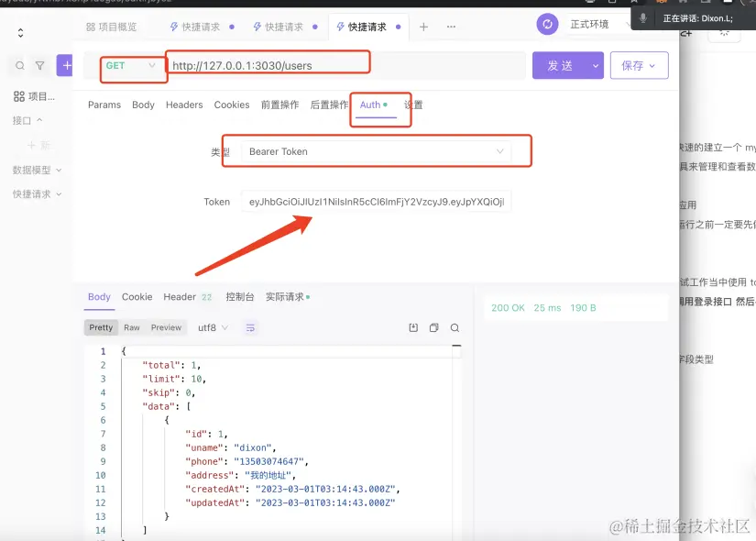Open the 后置操作 tab
This screenshot has height=541, width=756.
[x=329, y=105]
